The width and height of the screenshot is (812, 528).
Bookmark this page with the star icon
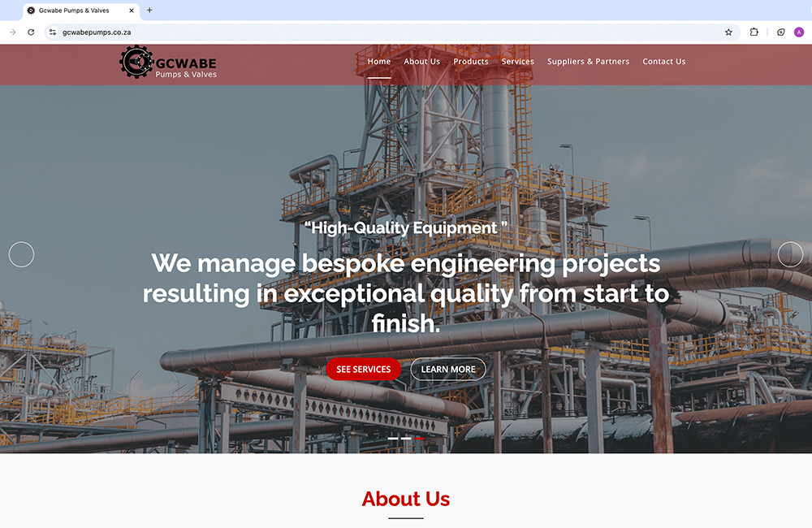(x=728, y=32)
